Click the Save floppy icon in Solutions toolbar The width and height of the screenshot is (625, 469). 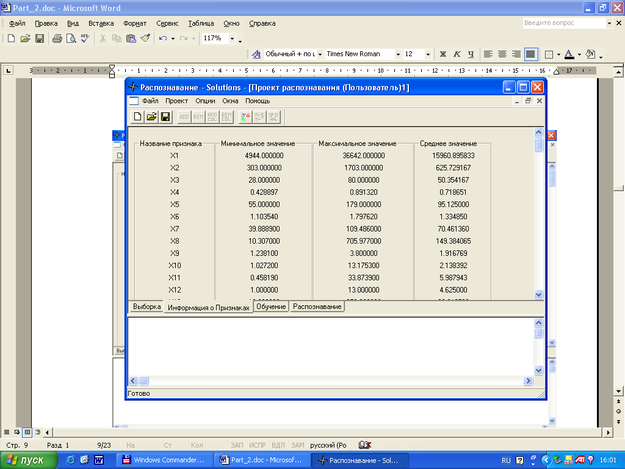(166, 117)
